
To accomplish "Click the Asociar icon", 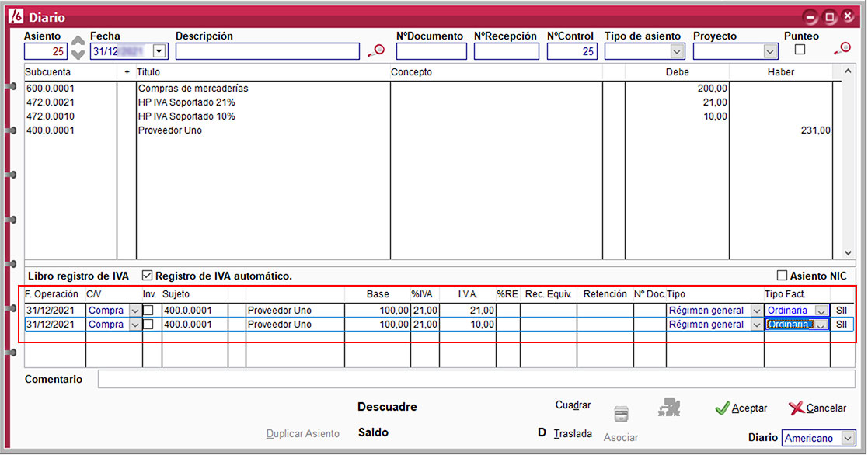I will point(621,414).
